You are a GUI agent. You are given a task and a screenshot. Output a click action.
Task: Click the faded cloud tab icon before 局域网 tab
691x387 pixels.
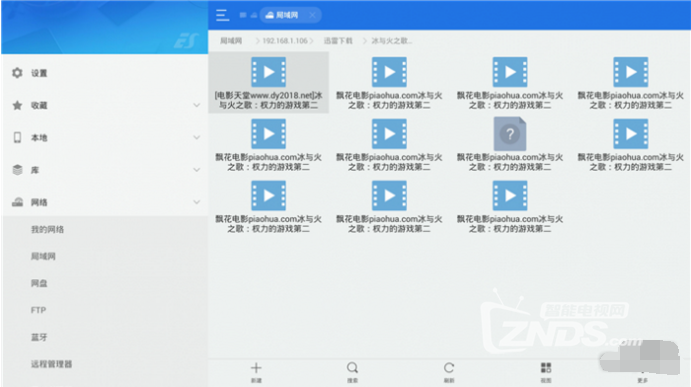pyautogui.click(x=254, y=15)
